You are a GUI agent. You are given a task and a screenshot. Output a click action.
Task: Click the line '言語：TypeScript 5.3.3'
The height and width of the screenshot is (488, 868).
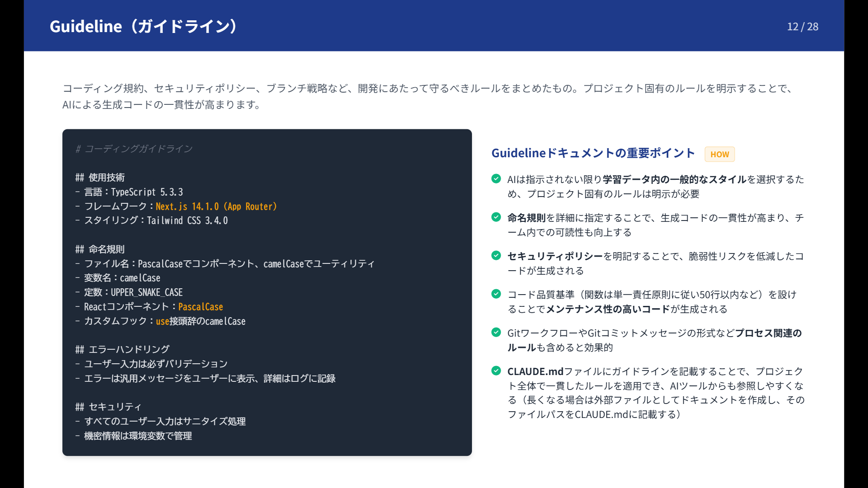(129, 192)
